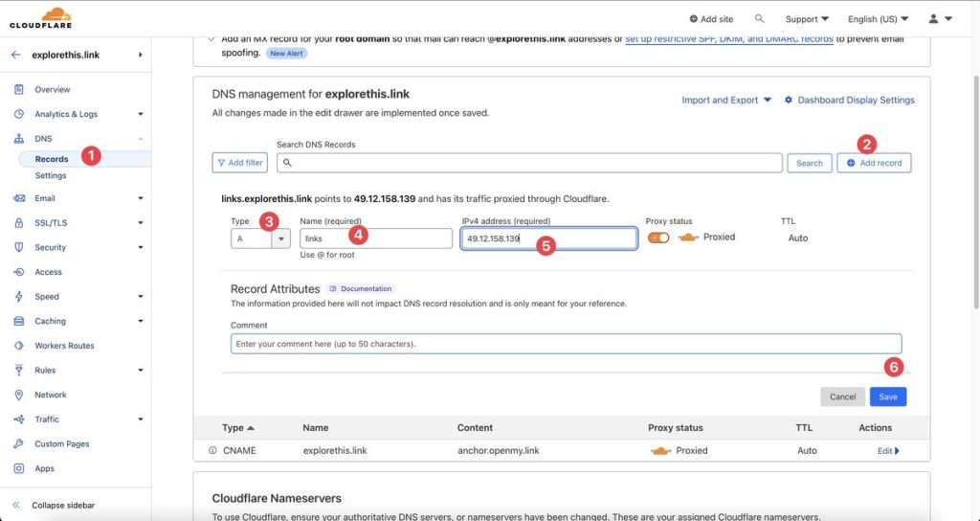Click the Traffic share icon
980x521 pixels.
[x=19, y=419]
